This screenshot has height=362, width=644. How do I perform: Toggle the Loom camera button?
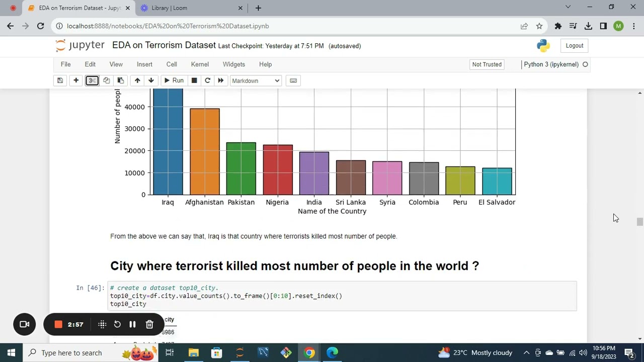click(24, 324)
